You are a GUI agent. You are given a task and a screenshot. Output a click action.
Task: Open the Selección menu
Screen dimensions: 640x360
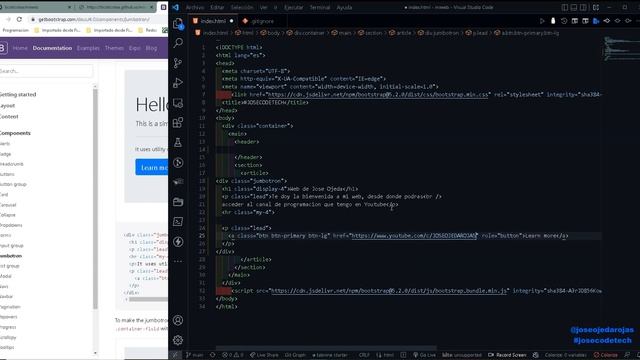[x=242, y=7]
